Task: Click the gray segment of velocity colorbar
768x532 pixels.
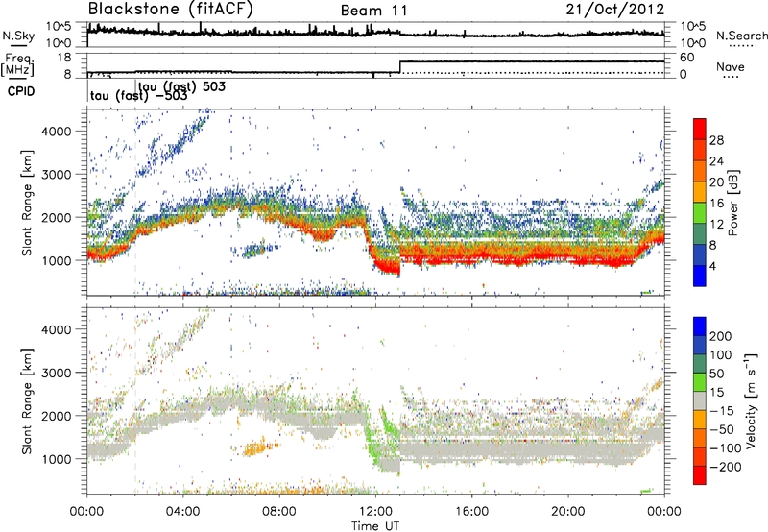Action: [700, 401]
